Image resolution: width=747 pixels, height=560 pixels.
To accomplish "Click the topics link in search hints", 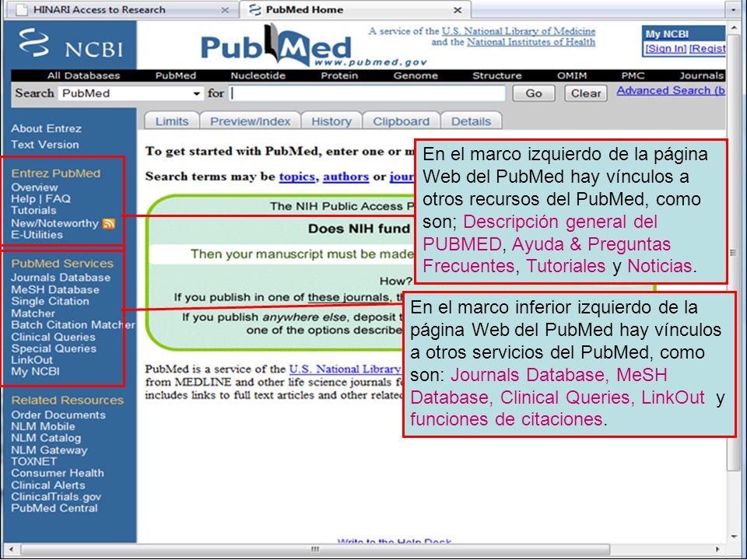I will click(x=296, y=177).
